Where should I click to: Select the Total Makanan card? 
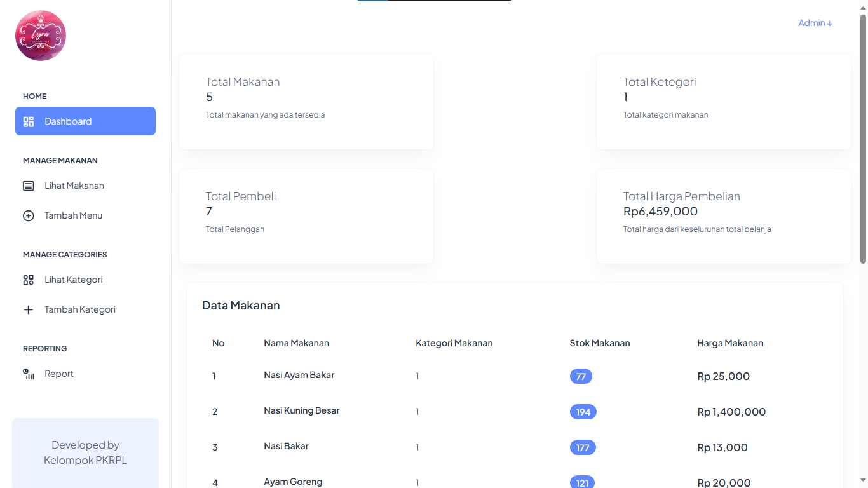click(306, 102)
